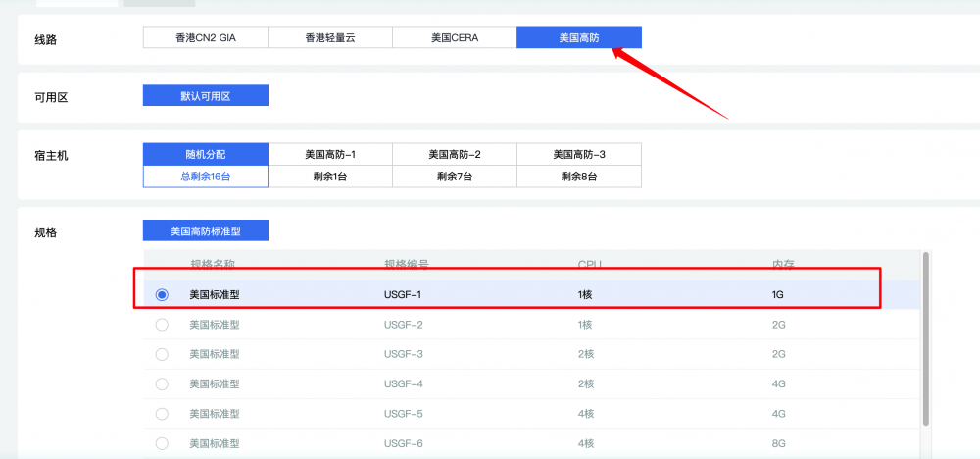Choose the 香港轻量云 line
The height and width of the screenshot is (459, 980).
pos(329,37)
